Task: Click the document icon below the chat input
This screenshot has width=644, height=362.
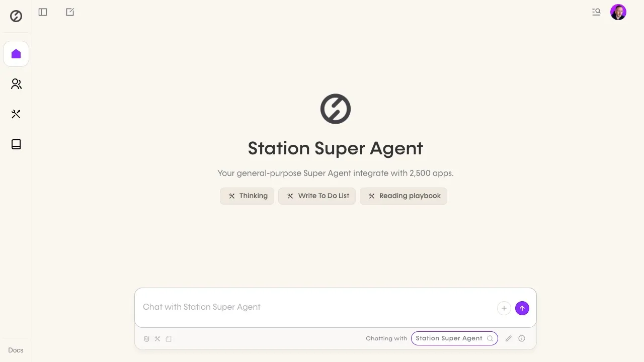Action: (x=169, y=339)
